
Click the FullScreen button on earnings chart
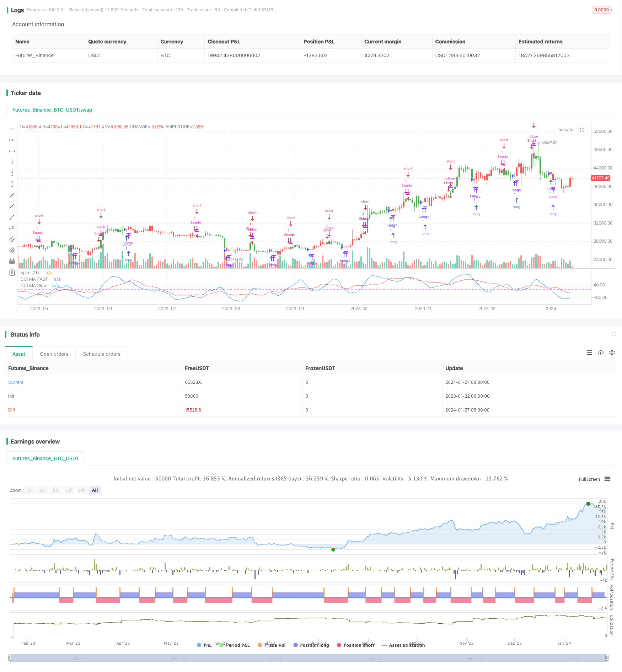pos(589,479)
